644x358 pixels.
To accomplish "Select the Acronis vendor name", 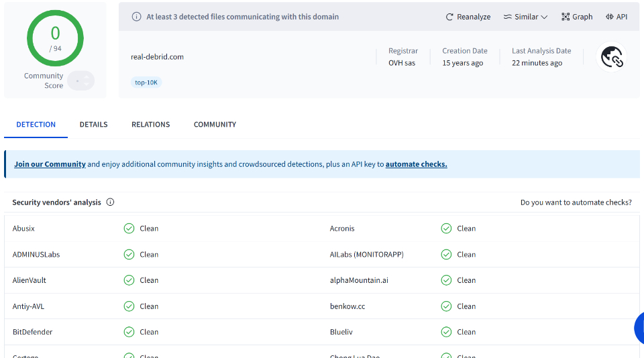I will (341, 229).
